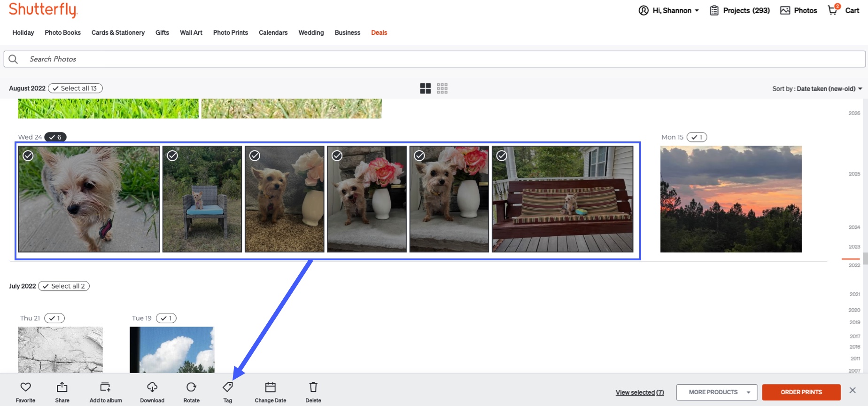Click the Favorite heart icon

coord(25,387)
